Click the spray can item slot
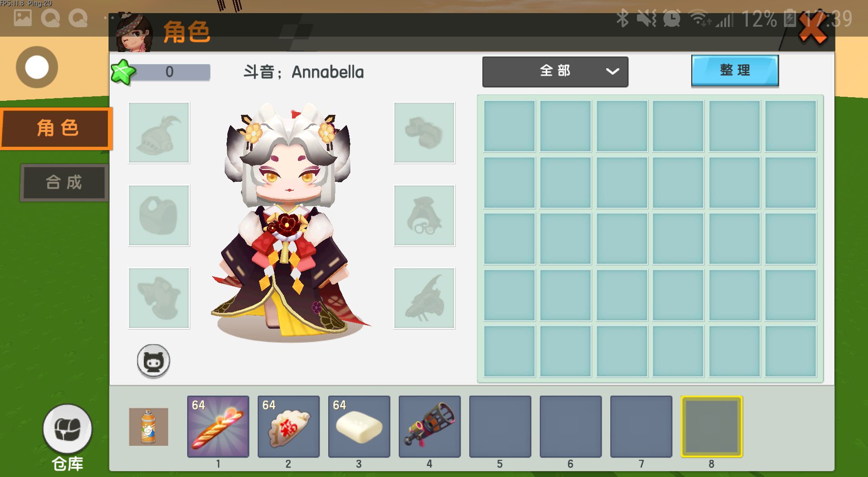The image size is (868, 477). point(148,427)
